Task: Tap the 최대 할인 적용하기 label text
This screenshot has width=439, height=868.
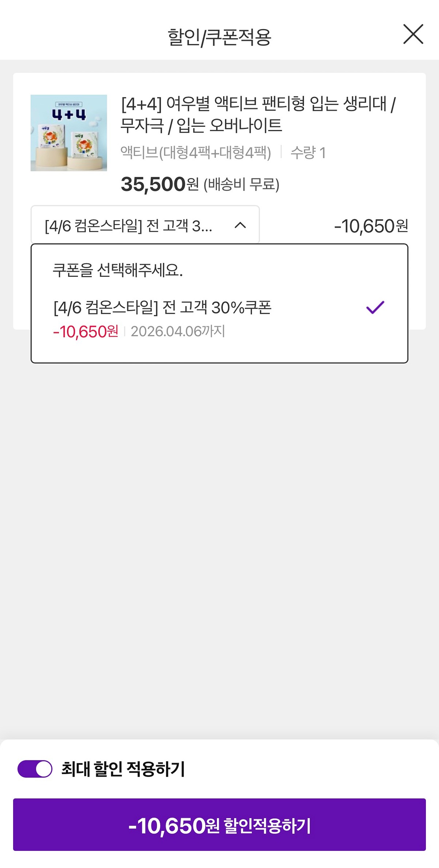Action: (x=123, y=769)
